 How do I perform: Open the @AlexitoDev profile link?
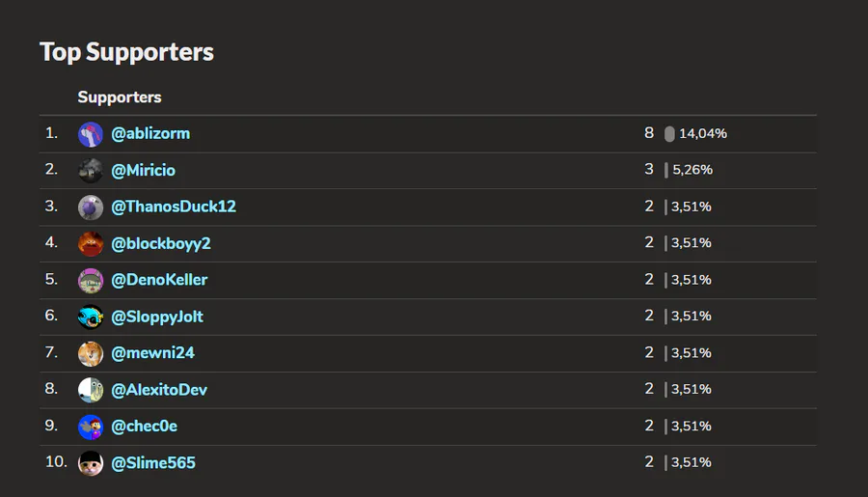click(159, 390)
